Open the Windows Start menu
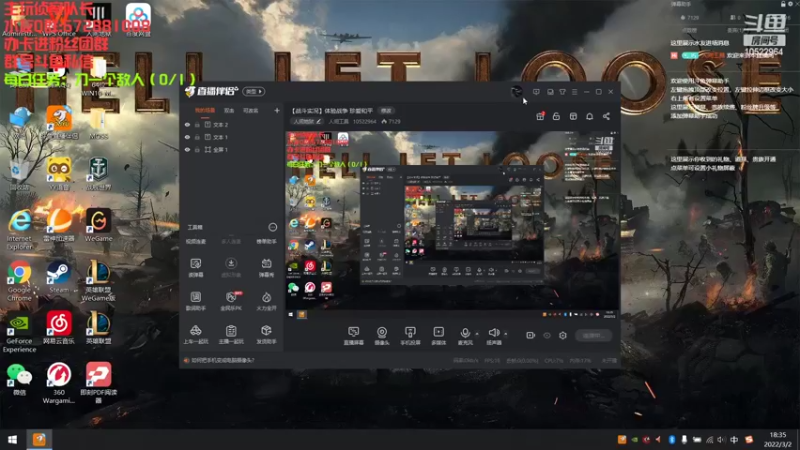 [13, 439]
